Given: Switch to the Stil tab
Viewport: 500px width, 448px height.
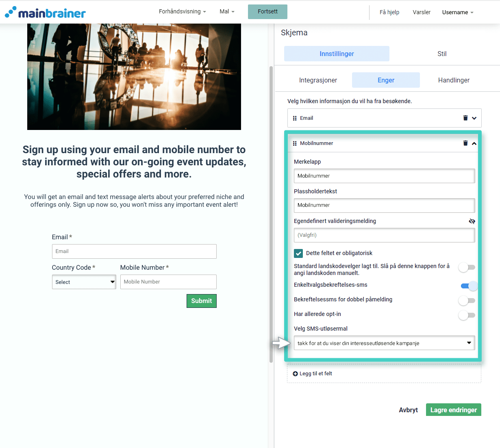Looking at the screenshot, I should coord(442,53).
